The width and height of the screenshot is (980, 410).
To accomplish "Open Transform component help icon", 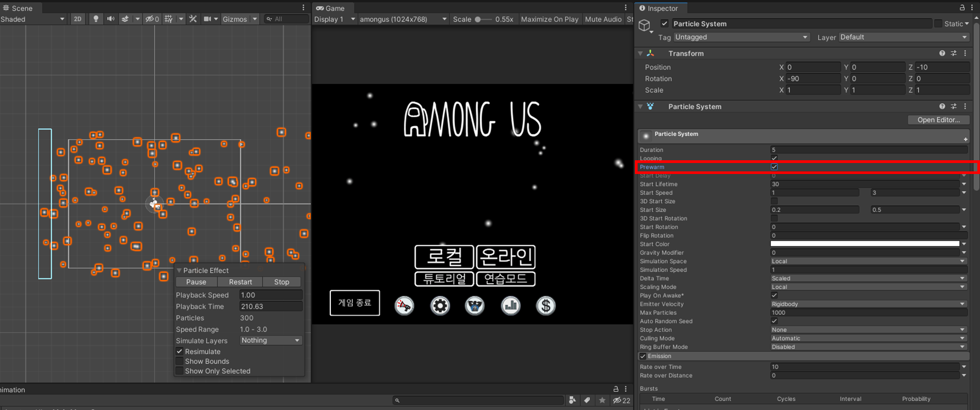I will [x=942, y=53].
